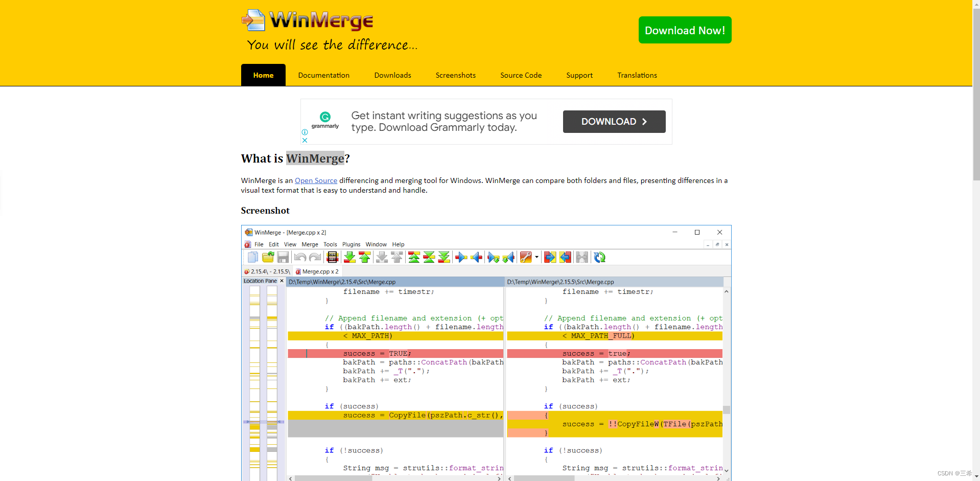Click the New document icon in WinMerge toolbar
Image resolution: width=980 pixels, height=481 pixels.
[253, 257]
